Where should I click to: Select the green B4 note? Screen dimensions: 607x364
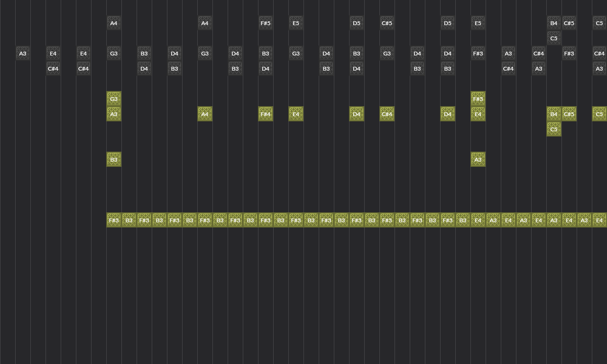[554, 114]
